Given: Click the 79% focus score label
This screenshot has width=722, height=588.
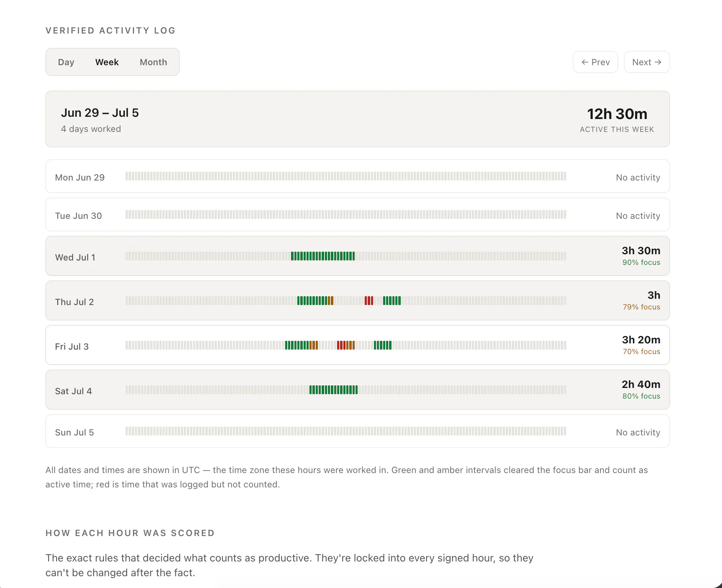Looking at the screenshot, I should tap(641, 307).
